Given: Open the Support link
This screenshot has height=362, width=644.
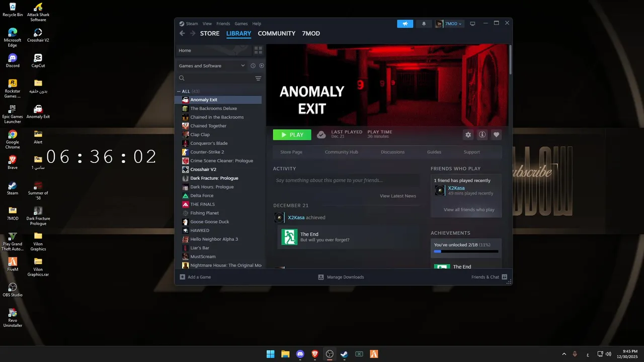Looking at the screenshot, I should [471, 152].
